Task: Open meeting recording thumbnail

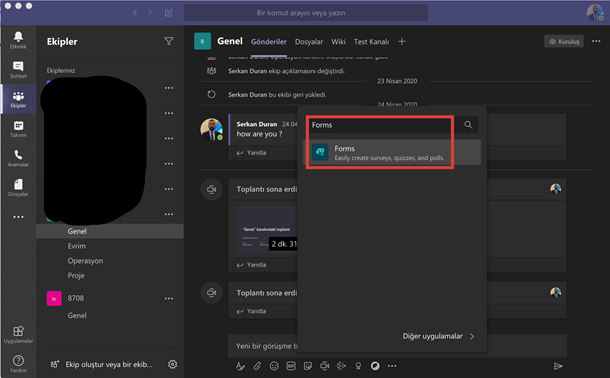Action: pyautogui.click(x=267, y=229)
